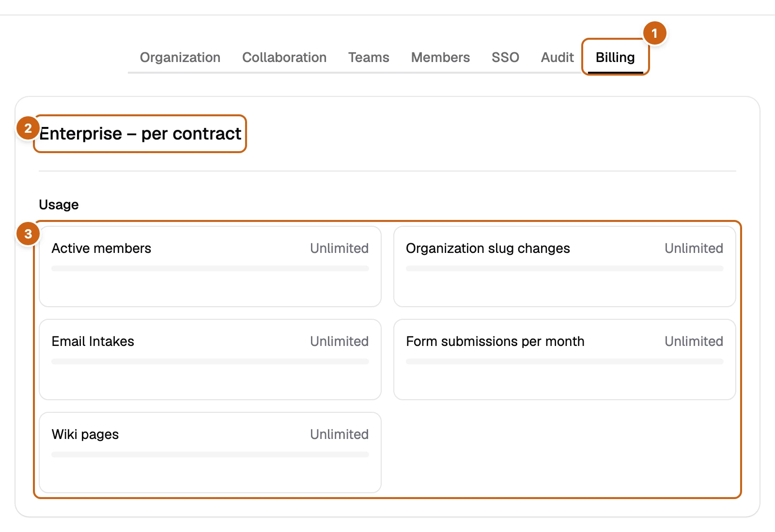Screen dimensions: 775x532
Task: Click the Wiki pages label
Action: click(x=85, y=434)
